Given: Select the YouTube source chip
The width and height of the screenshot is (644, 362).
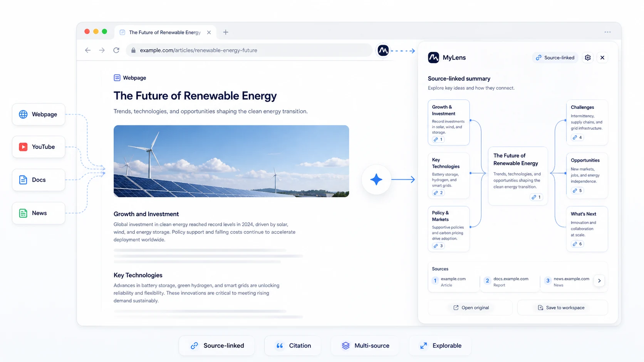Looking at the screenshot, I should click(39, 147).
